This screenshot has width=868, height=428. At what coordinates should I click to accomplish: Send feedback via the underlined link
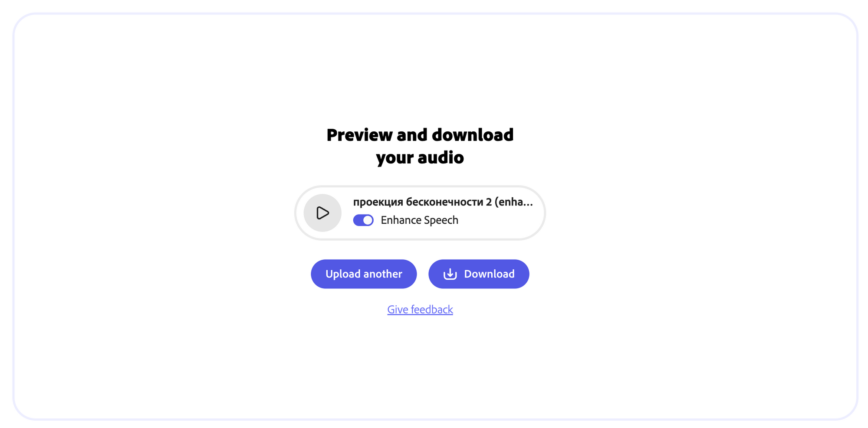pos(420,310)
